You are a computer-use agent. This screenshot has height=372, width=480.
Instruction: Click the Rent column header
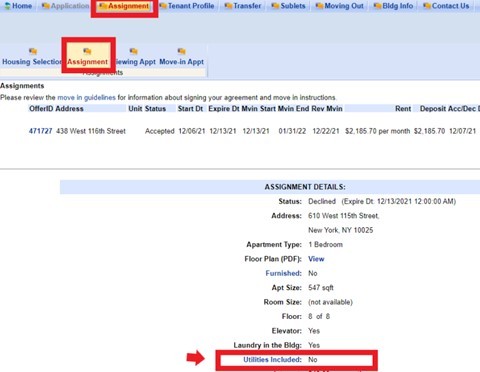[x=403, y=109]
